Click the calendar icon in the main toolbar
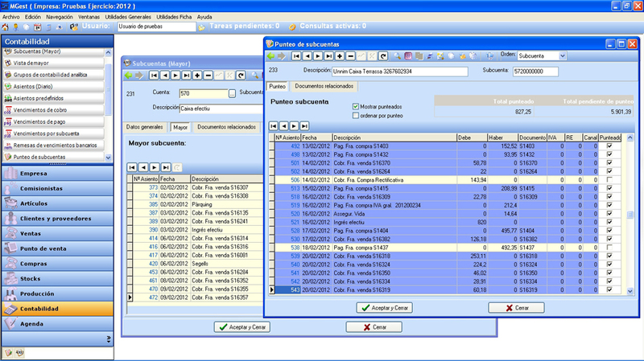 pos(37,27)
